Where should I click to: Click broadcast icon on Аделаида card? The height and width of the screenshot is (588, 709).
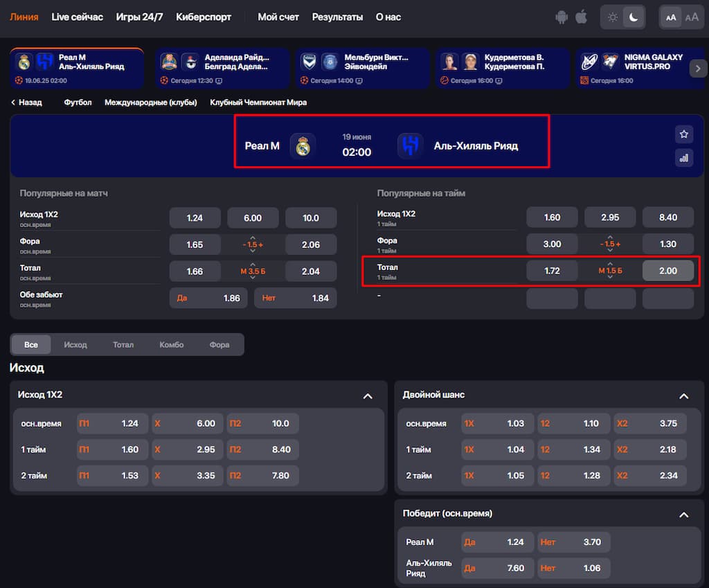(219, 81)
